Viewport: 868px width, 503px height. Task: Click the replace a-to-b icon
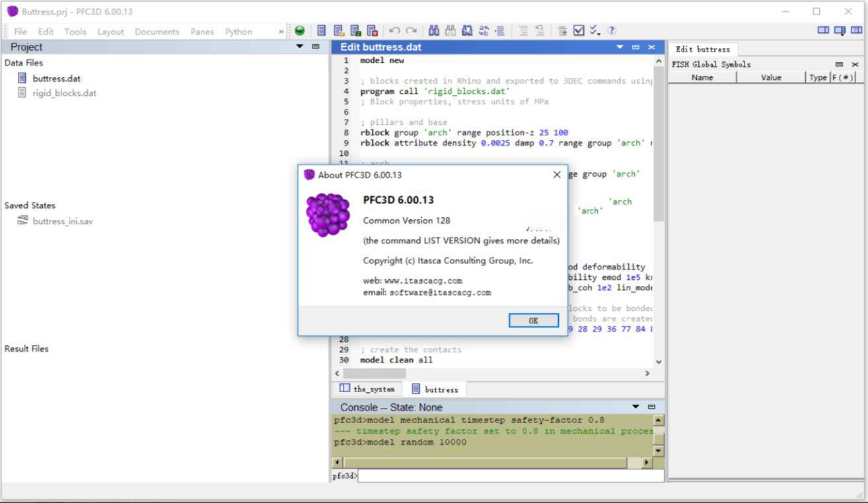(484, 31)
